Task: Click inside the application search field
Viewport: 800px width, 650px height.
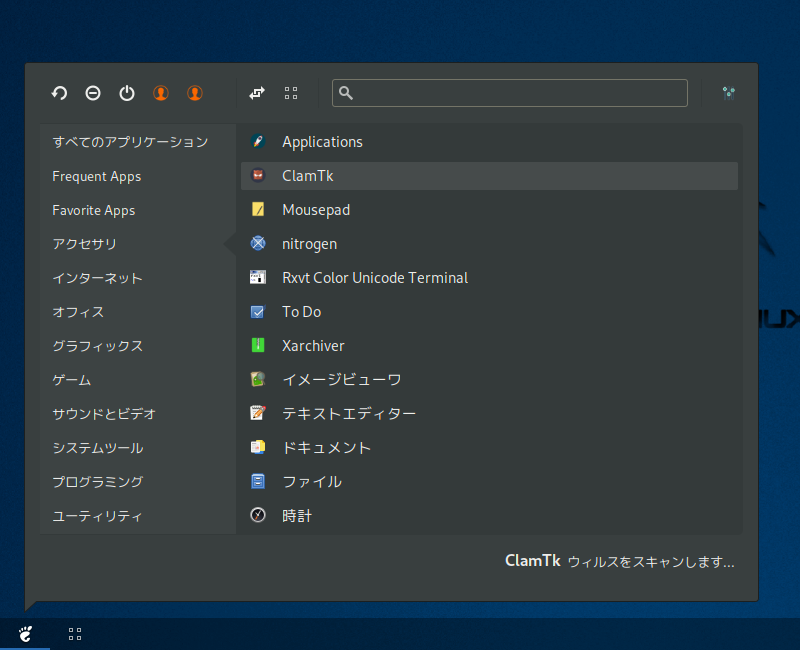Action: click(x=510, y=93)
